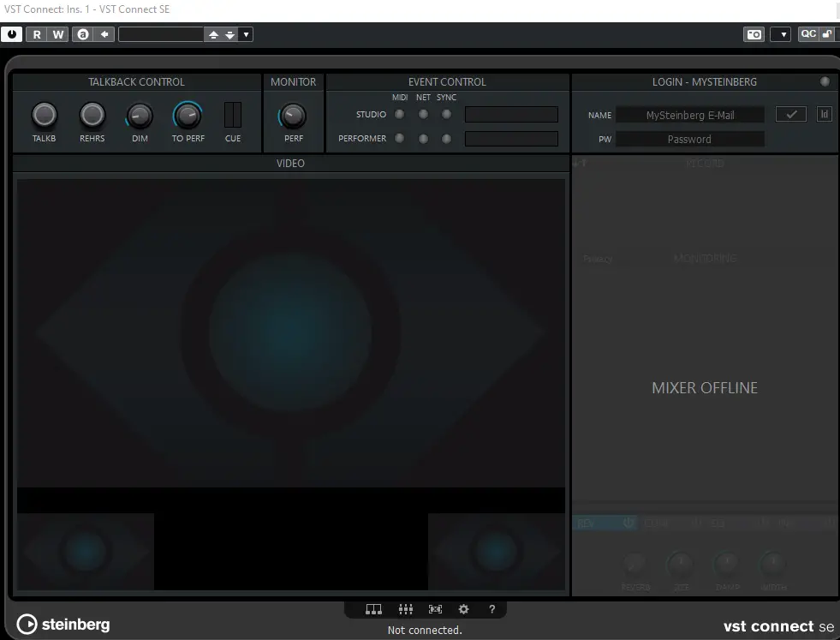Confirm login with the checkmark button

coord(790,114)
